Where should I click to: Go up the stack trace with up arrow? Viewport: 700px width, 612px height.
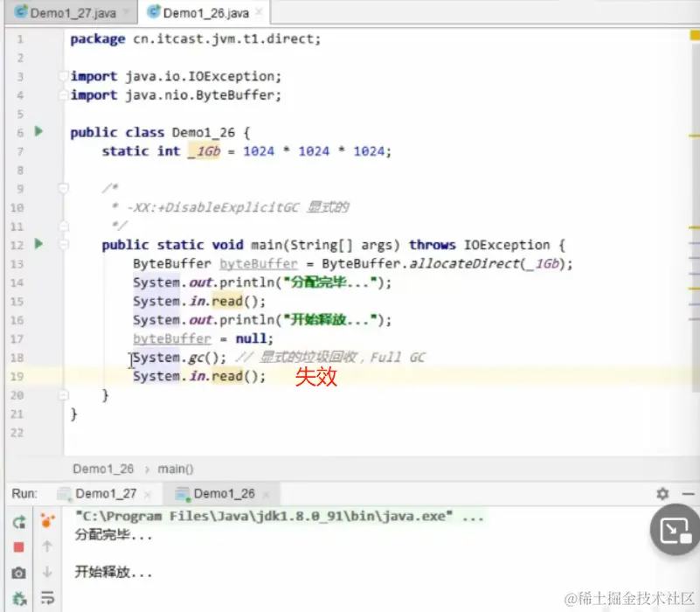(x=47, y=546)
